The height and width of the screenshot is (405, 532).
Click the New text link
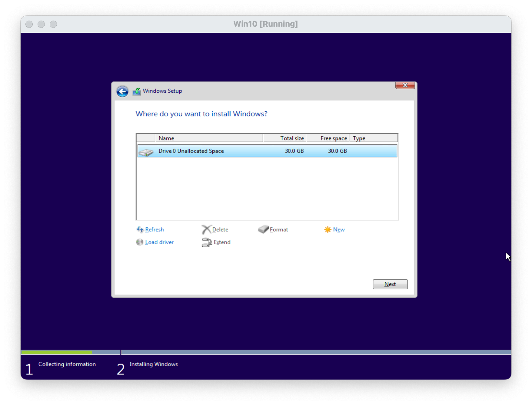339,229
